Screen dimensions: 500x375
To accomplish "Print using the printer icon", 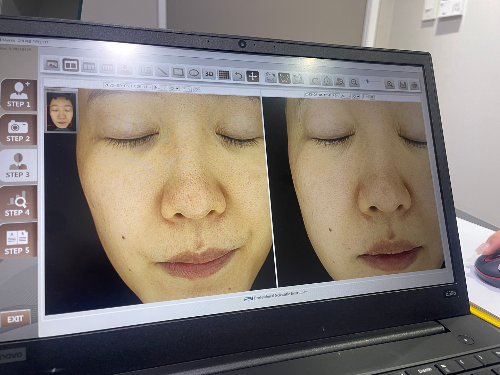I will [415, 86].
